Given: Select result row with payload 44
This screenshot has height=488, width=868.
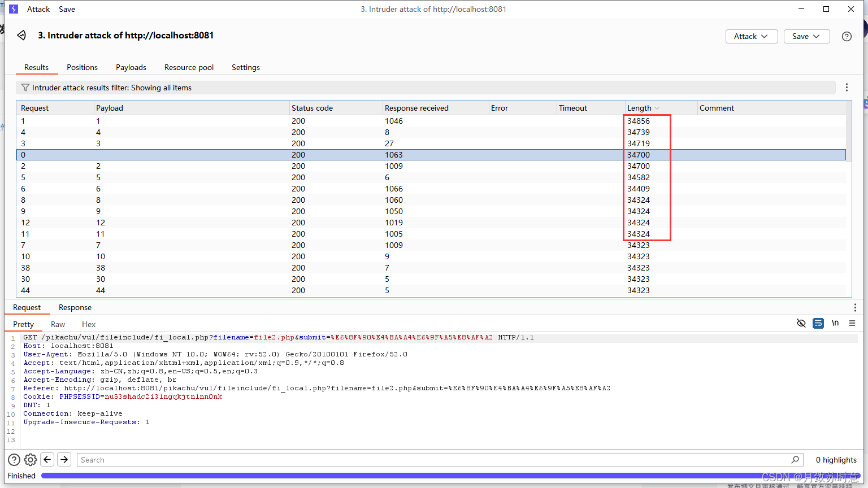Looking at the screenshot, I should tap(431, 290).
